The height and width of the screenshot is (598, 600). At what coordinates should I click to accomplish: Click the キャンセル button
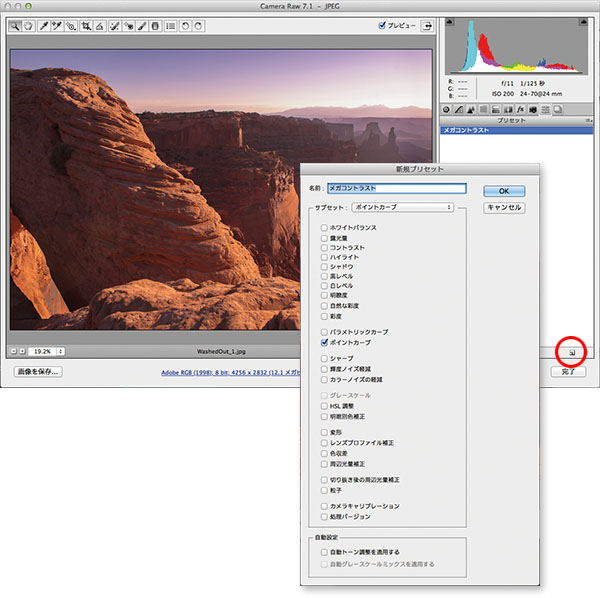point(503,208)
